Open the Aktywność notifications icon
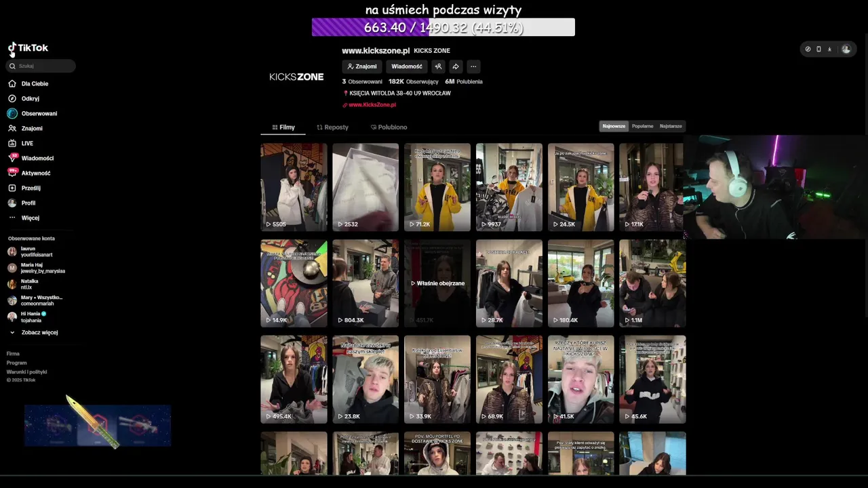 coord(12,173)
